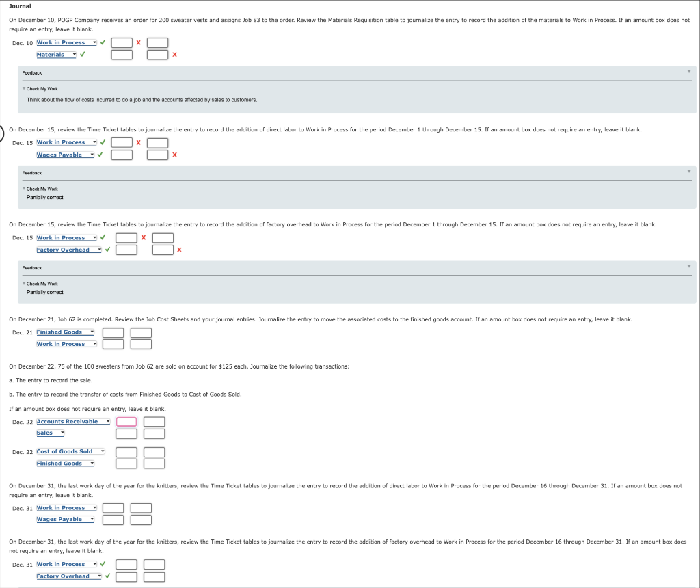Open the Sales account dropdown

click(61, 433)
